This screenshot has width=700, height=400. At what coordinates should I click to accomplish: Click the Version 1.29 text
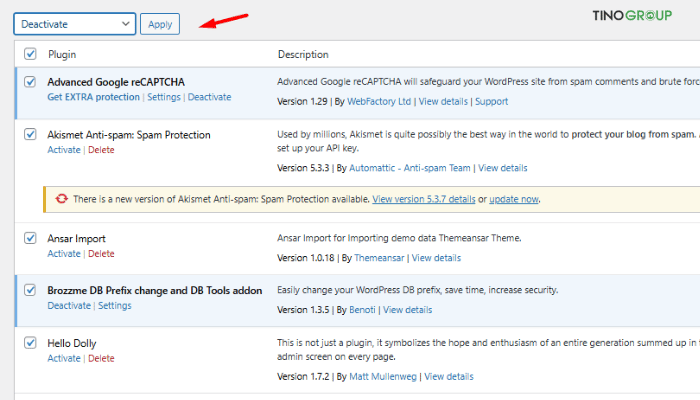coord(302,101)
